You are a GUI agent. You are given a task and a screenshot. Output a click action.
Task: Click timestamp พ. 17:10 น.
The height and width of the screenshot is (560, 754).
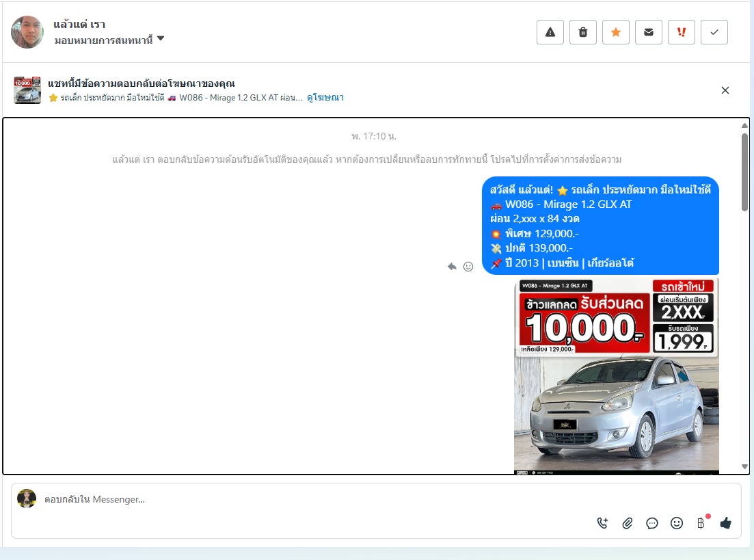click(374, 137)
